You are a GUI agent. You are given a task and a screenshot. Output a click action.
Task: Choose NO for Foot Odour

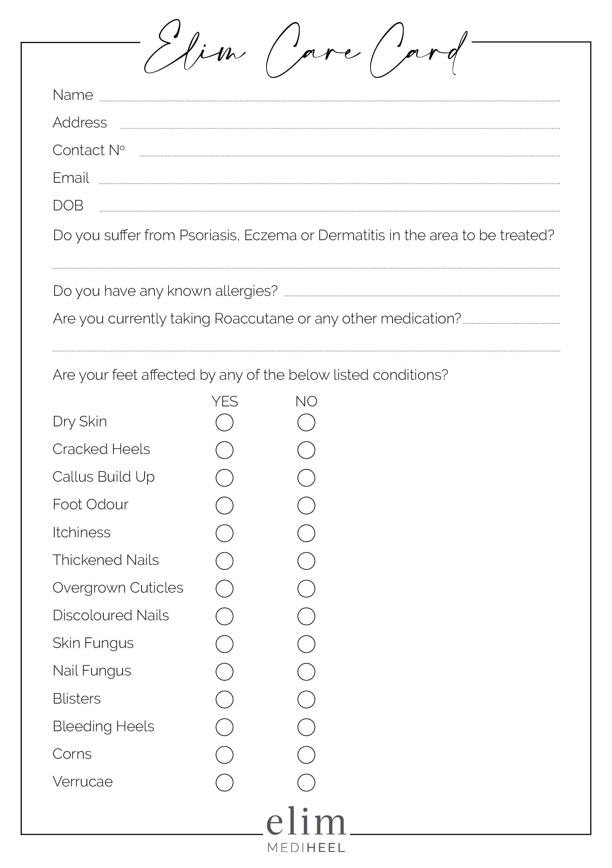(x=306, y=505)
